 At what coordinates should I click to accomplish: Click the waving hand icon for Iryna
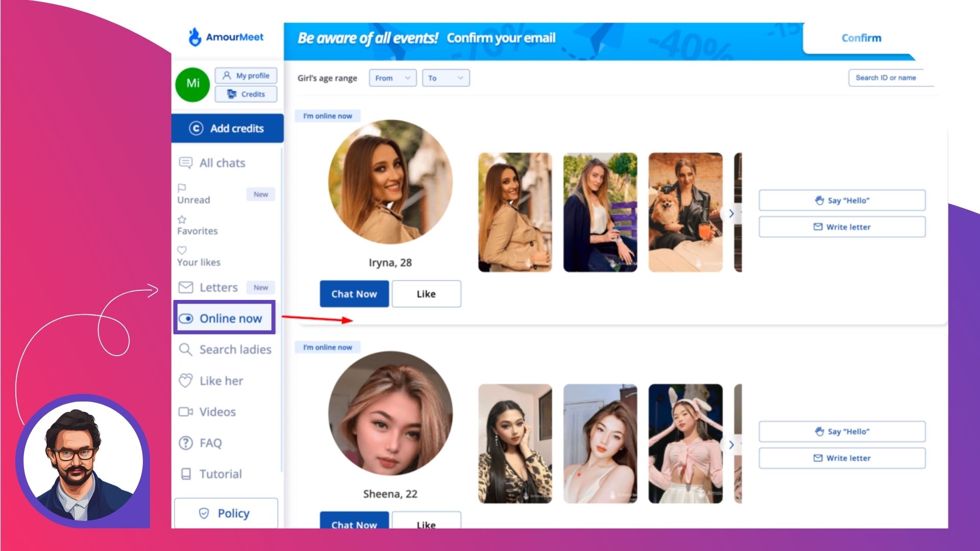tap(819, 200)
